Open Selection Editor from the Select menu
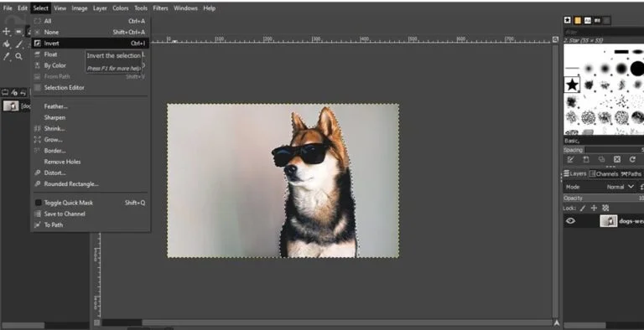This screenshot has width=644, height=330. click(91, 87)
